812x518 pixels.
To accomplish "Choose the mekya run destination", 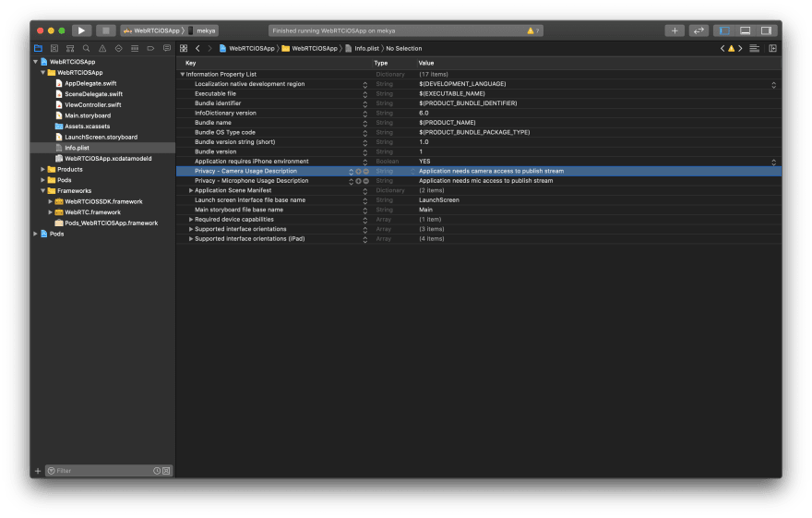I will point(202,30).
